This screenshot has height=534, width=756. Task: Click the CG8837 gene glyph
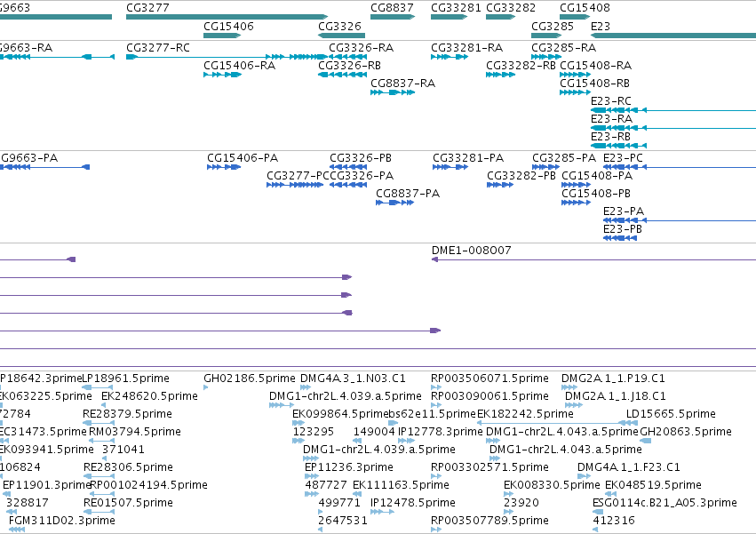393,17
